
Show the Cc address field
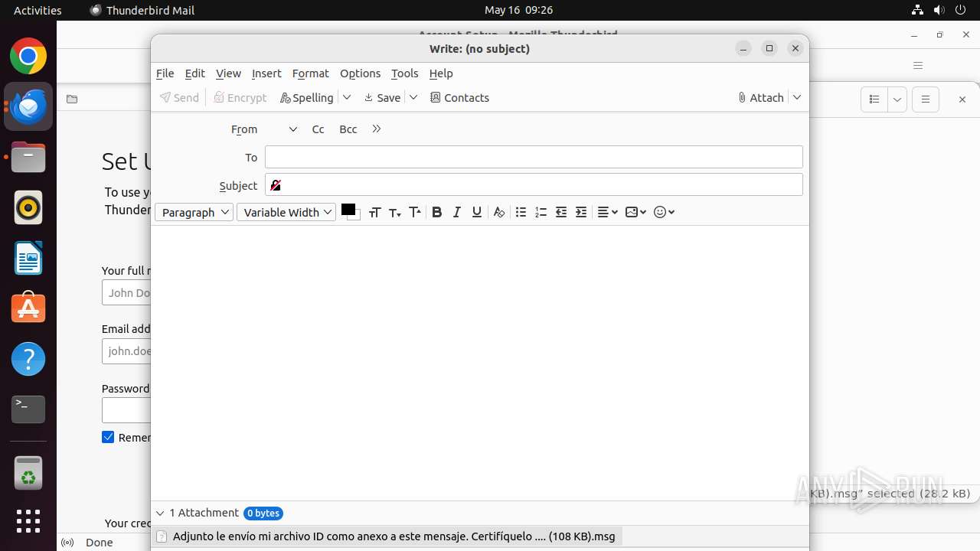(x=318, y=129)
